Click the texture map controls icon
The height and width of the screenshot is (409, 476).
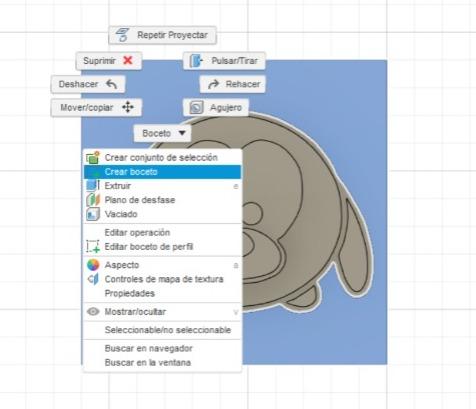[x=93, y=279]
